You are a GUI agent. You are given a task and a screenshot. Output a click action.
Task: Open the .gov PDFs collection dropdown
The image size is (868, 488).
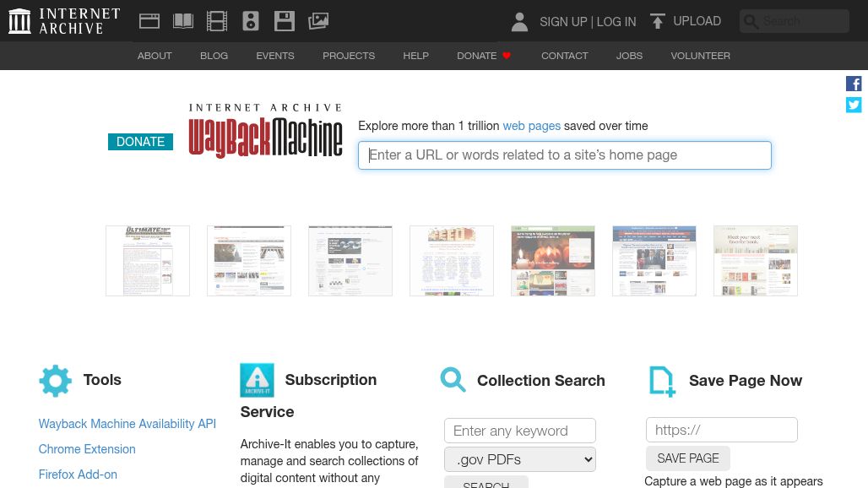tap(519, 459)
